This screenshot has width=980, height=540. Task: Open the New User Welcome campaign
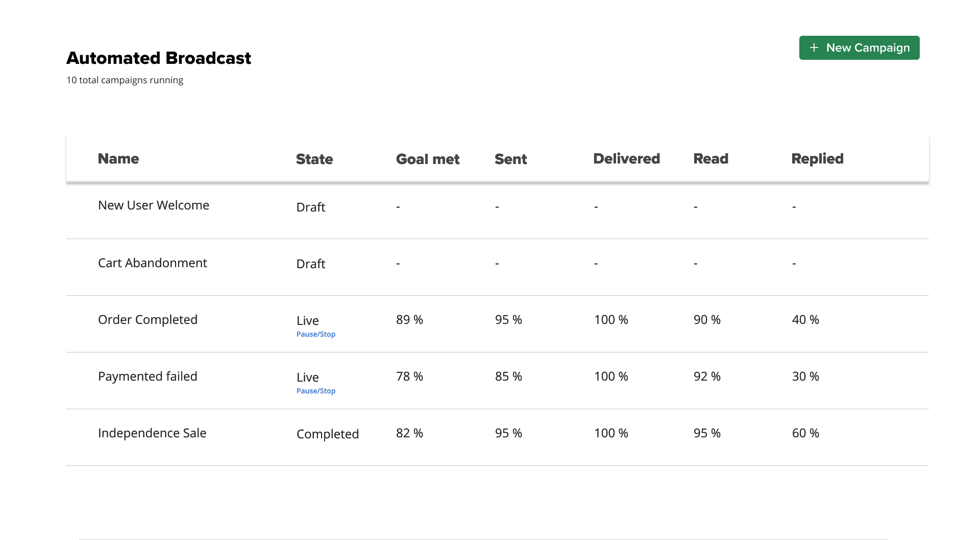[x=154, y=205]
